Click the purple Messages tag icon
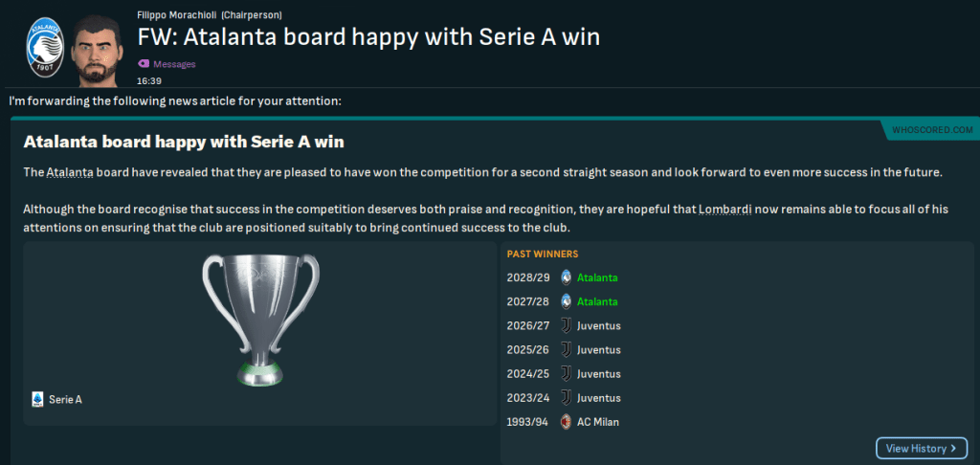This screenshot has width=980, height=465. click(144, 64)
